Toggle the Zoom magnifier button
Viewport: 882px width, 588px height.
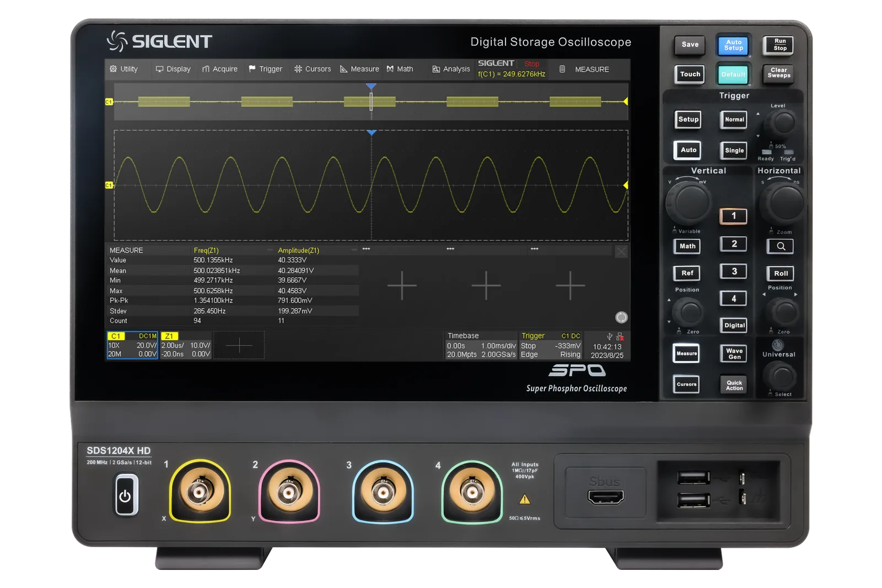(781, 246)
